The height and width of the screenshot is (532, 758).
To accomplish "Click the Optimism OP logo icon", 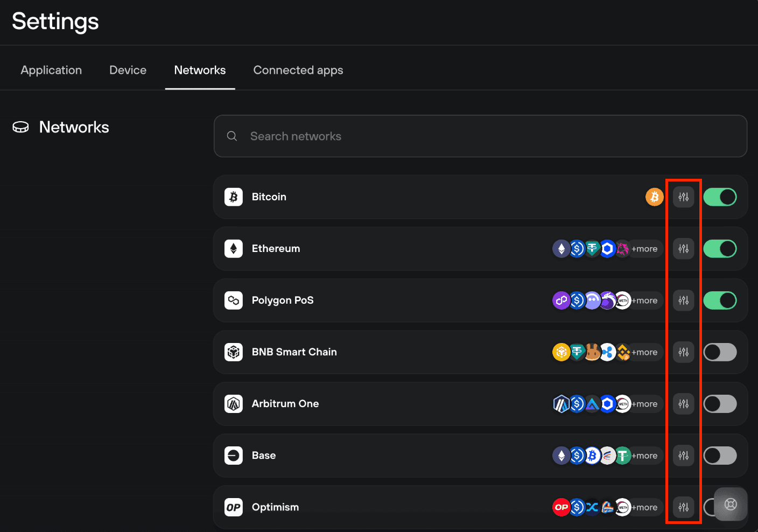I will click(x=234, y=507).
